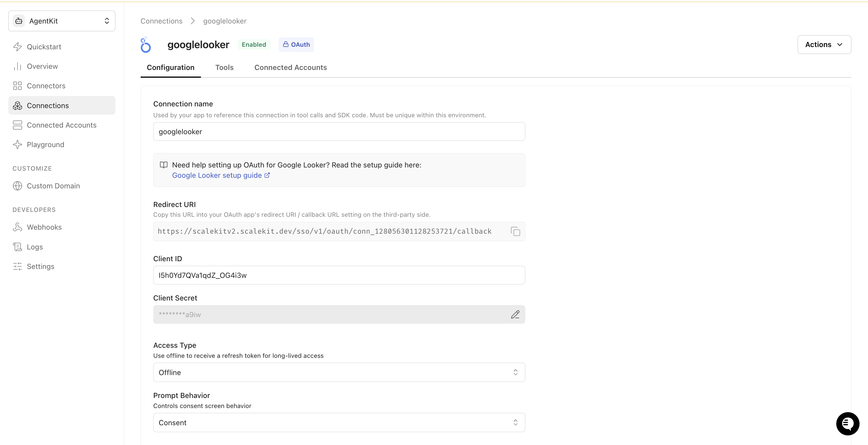Open Quickstart in the sidebar
Image resolution: width=868 pixels, height=445 pixels.
coord(62,47)
